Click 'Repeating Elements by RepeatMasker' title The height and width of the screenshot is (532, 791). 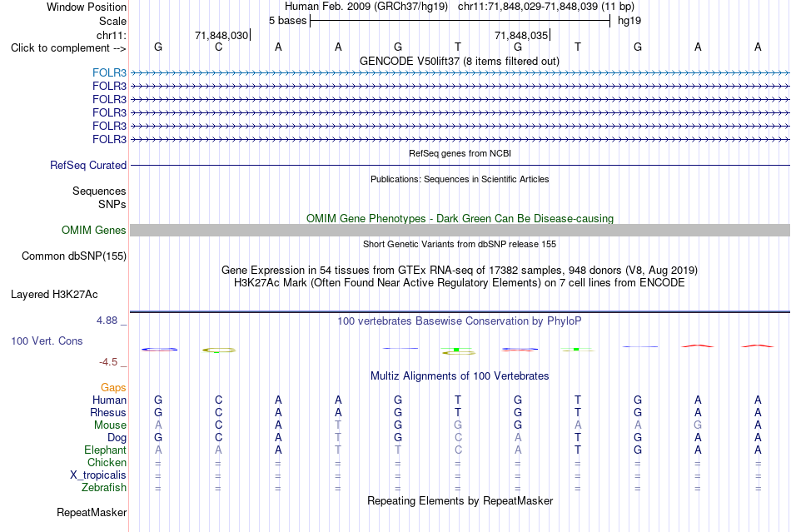[460, 500]
